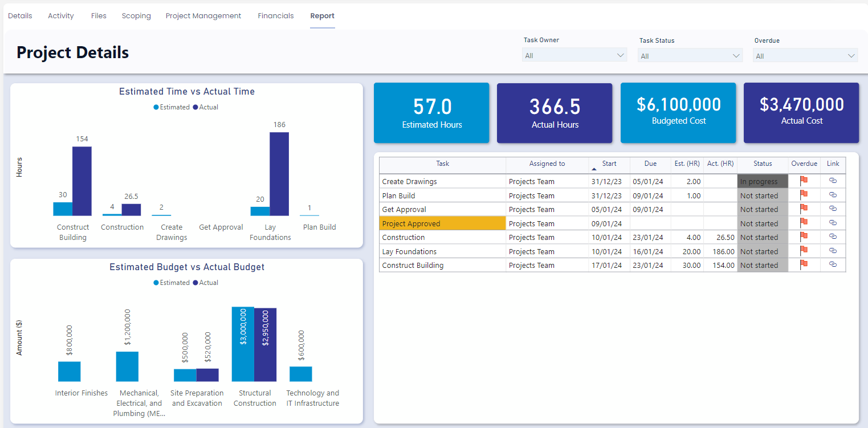
Task: Click the overdue flag for Construct Building
Action: point(804,265)
